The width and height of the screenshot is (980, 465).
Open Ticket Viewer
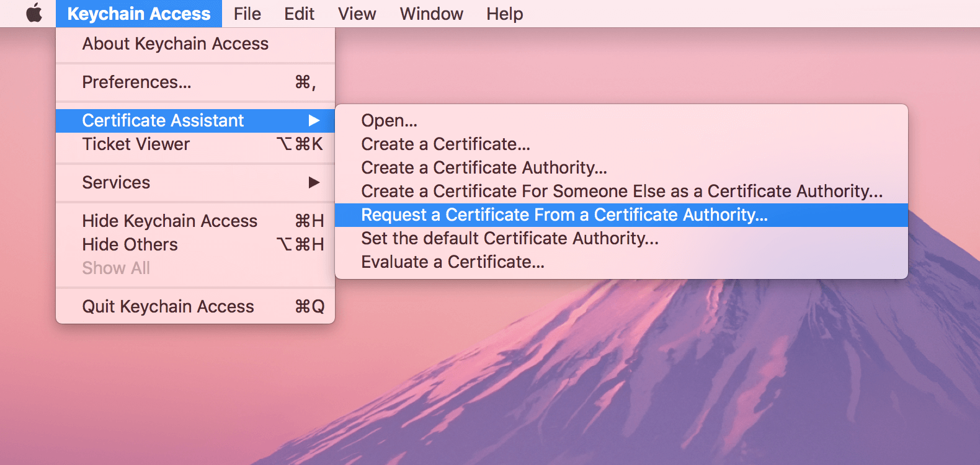(x=195, y=144)
